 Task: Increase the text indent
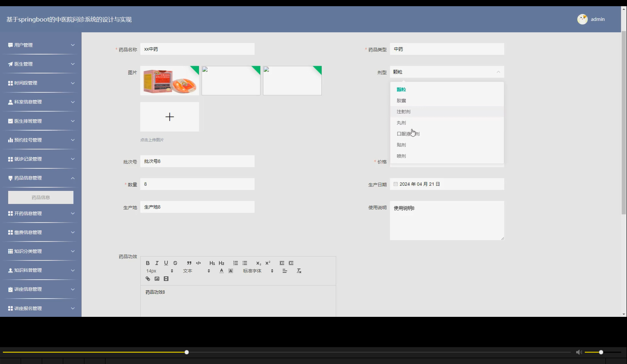point(291,263)
